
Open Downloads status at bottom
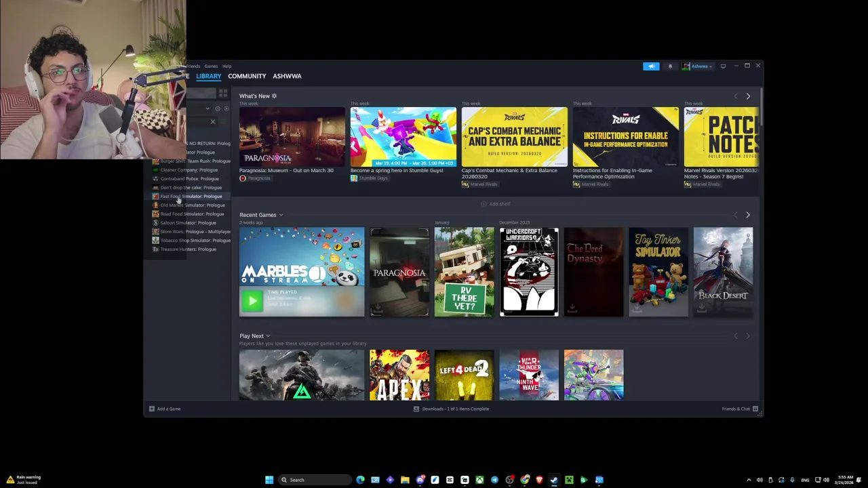click(451, 409)
